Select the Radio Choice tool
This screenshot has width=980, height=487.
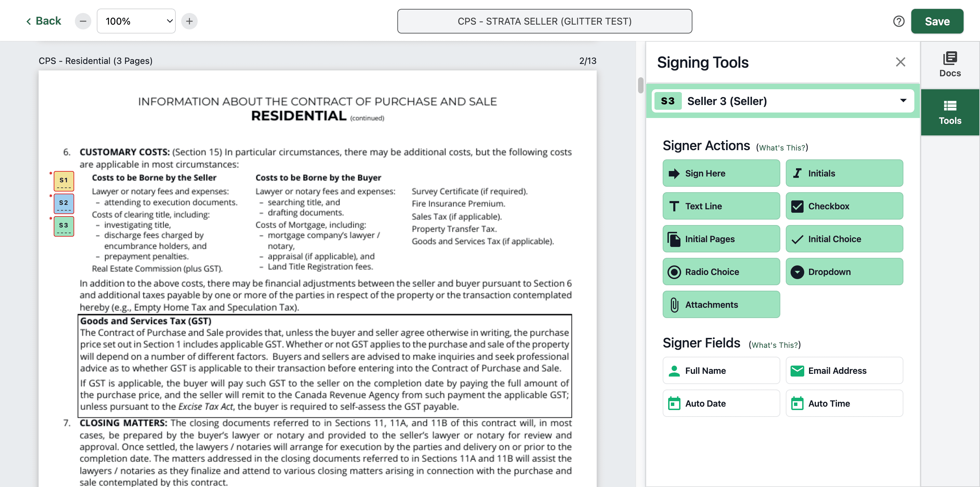(x=721, y=272)
